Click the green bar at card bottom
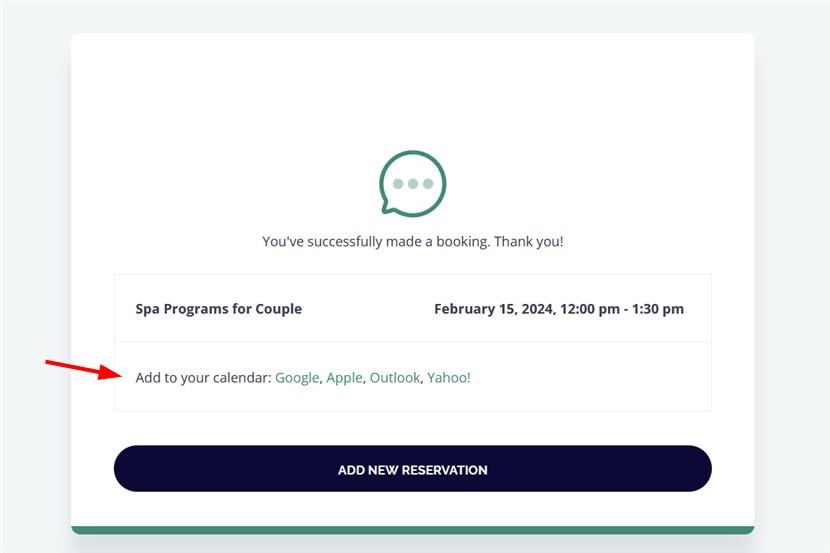This screenshot has height=553, width=830. coord(412,530)
